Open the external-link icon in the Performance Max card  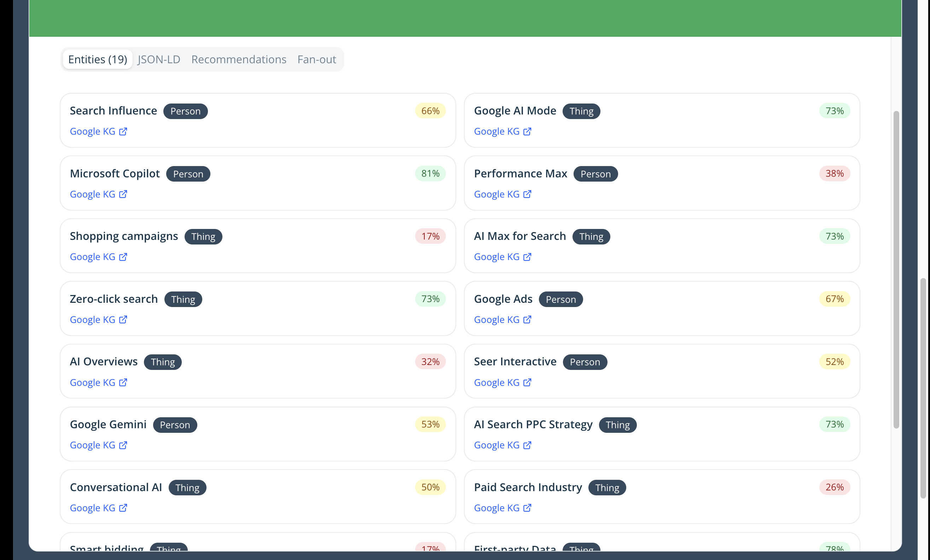(x=527, y=194)
